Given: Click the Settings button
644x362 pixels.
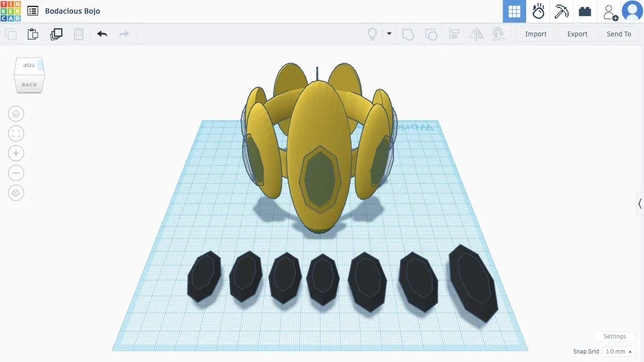Looking at the screenshot, I should click(615, 337).
